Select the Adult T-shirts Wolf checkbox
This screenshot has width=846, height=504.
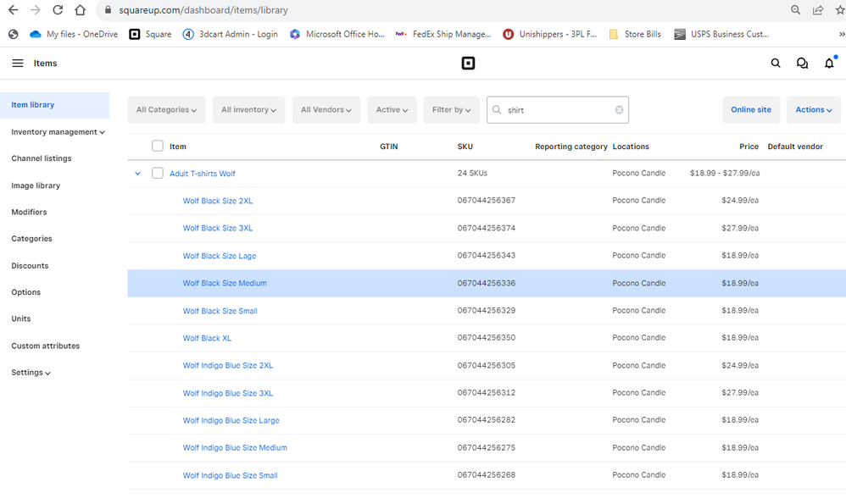pos(158,174)
